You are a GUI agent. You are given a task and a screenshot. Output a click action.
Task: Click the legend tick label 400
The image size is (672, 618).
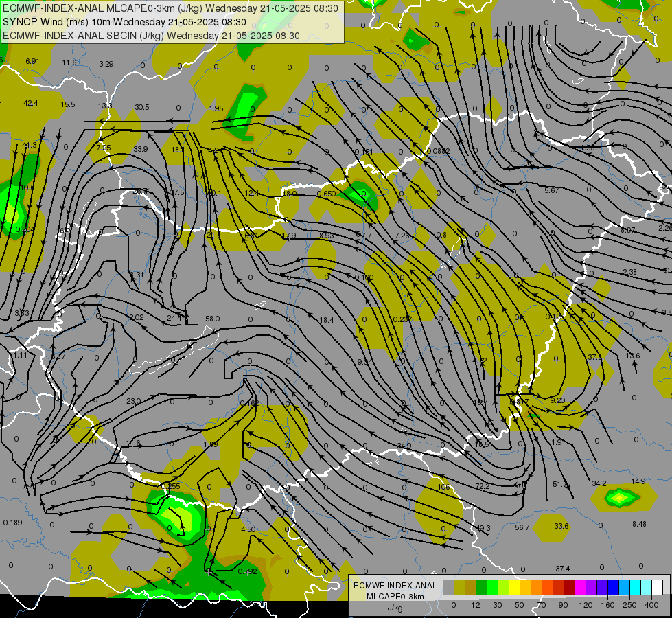pos(651,605)
